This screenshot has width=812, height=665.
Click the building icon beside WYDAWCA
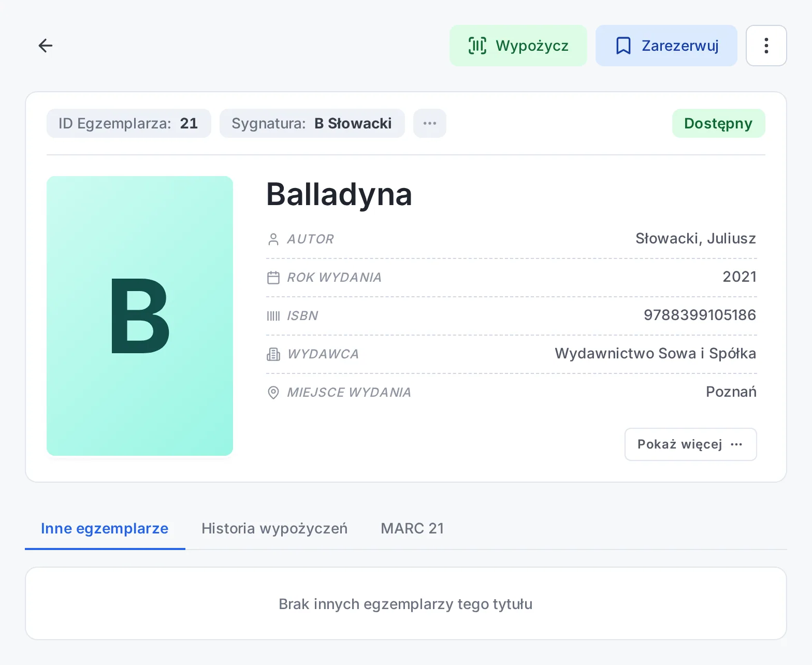tap(273, 354)
